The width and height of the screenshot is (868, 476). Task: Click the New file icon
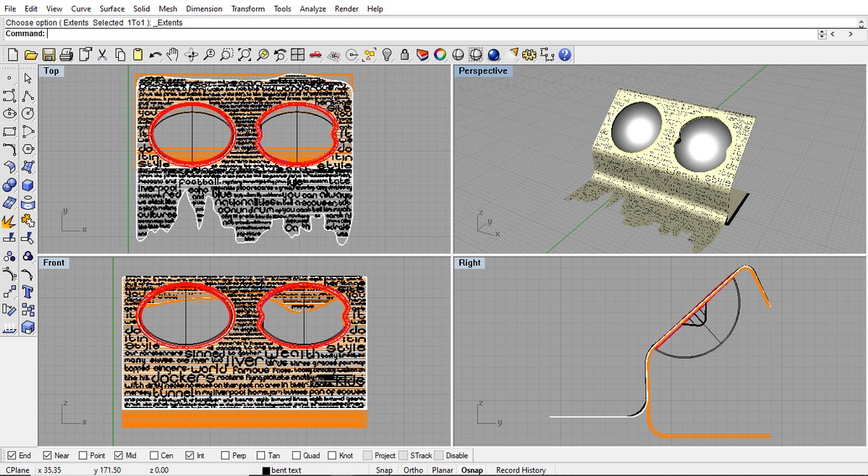(13, 55)
